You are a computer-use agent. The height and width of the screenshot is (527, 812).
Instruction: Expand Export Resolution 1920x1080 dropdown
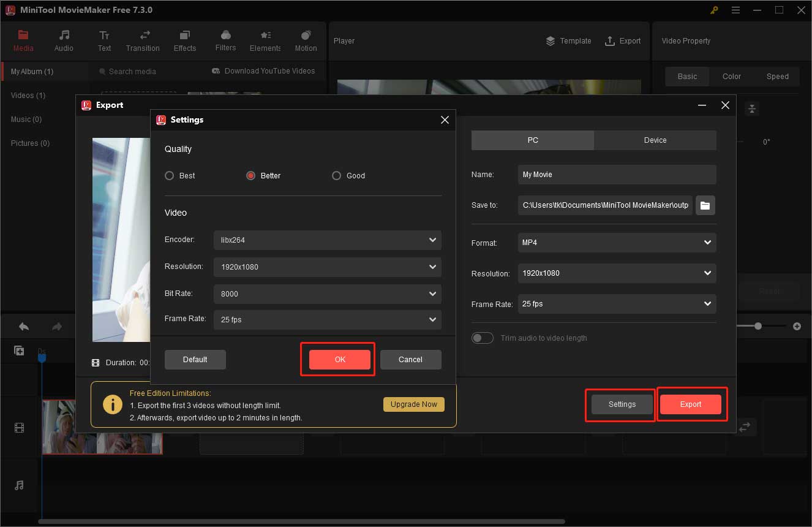[617, 273]
